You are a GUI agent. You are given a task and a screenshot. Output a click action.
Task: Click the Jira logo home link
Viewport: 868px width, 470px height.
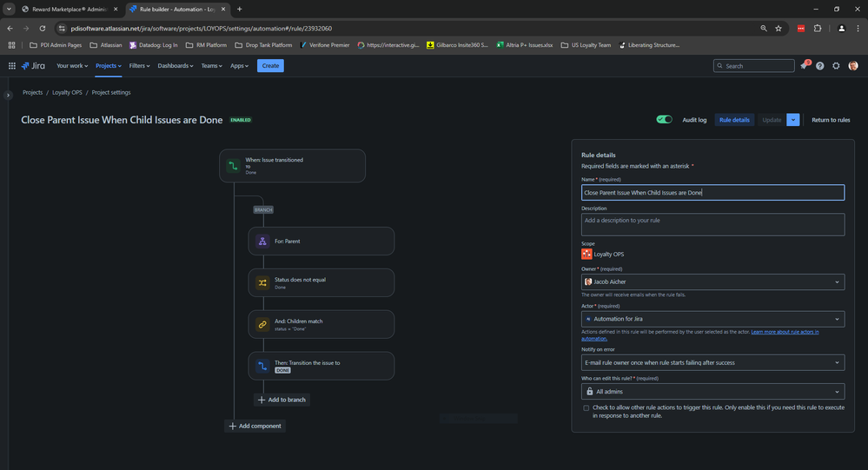tap(33, 65)
